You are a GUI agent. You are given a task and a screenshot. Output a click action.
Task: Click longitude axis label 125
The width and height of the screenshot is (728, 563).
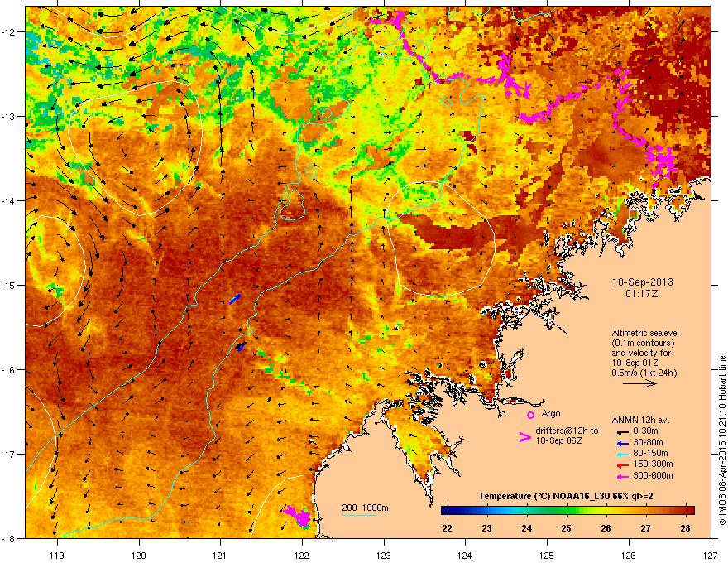point(547,556)
